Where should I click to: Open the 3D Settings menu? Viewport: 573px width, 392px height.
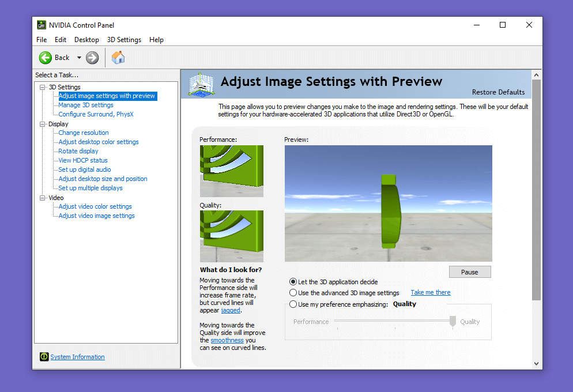(x=124, y=39)
